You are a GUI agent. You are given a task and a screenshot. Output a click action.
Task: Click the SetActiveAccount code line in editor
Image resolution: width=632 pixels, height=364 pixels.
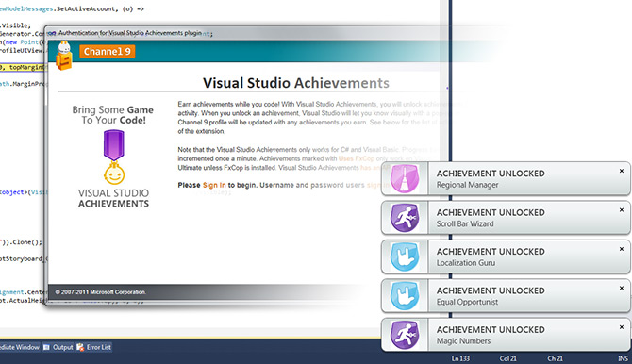coord(72,8)
